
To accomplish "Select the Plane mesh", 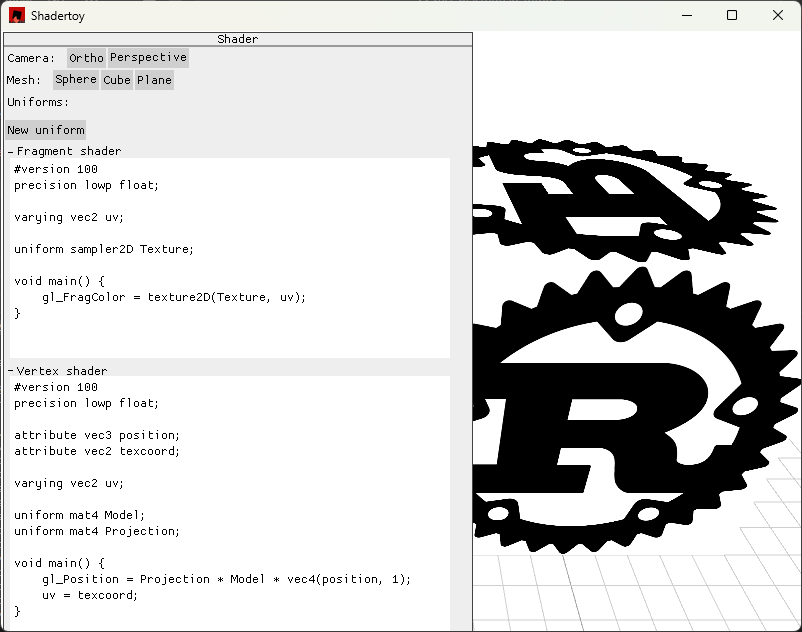I will pos(154,80).
